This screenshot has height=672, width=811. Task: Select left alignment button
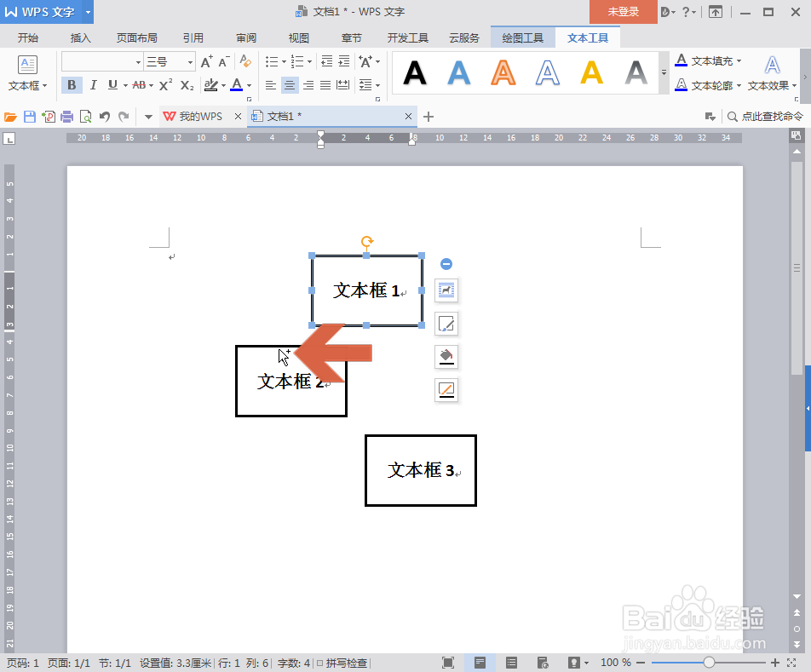[271, 85]
